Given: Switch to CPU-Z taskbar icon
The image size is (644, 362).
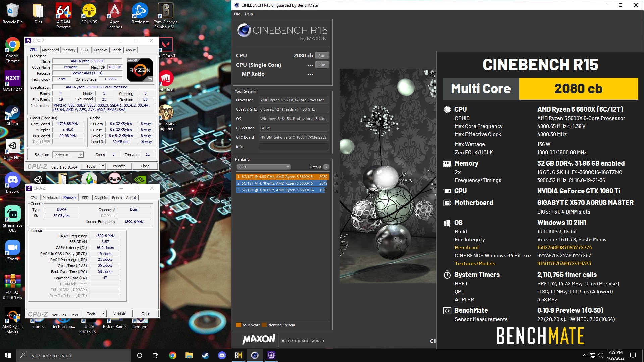Looking at the screenshot, I should pyautogui.click(x=271, y=355).
